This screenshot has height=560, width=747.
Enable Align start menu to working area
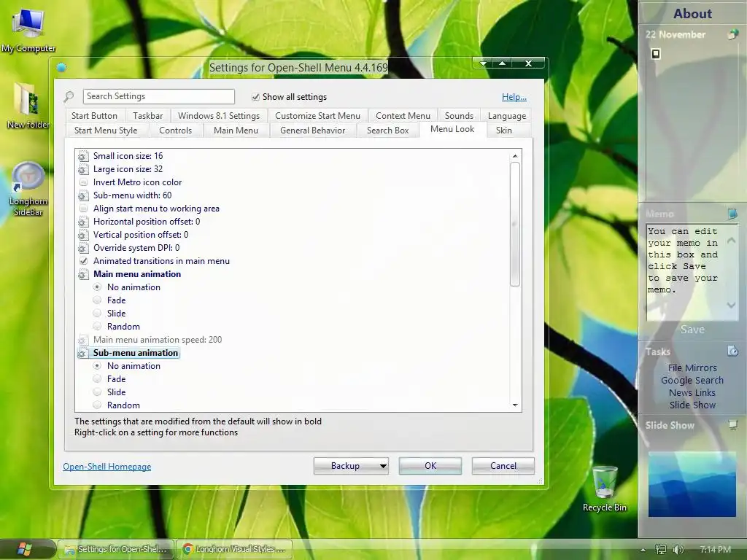pos(83,209)
